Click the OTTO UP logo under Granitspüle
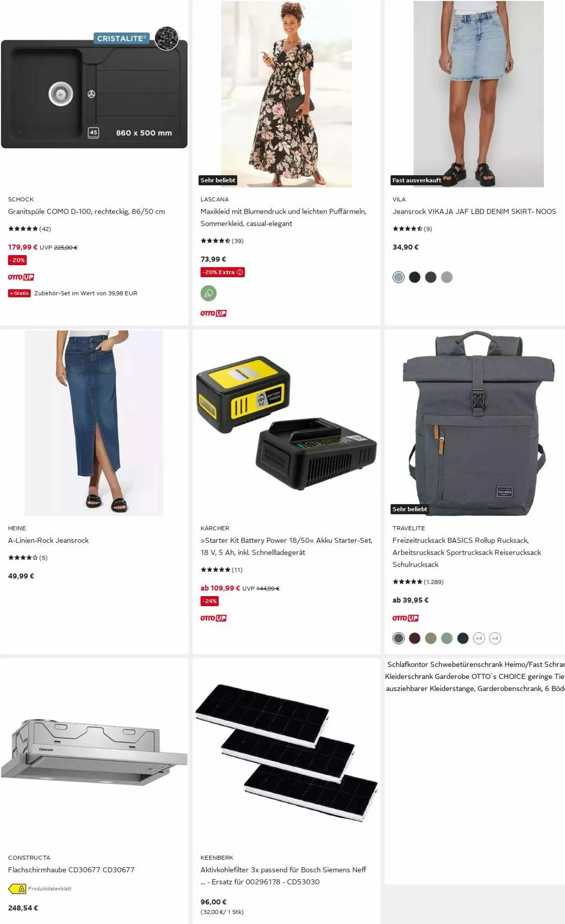565x924 pixels. 21,277
